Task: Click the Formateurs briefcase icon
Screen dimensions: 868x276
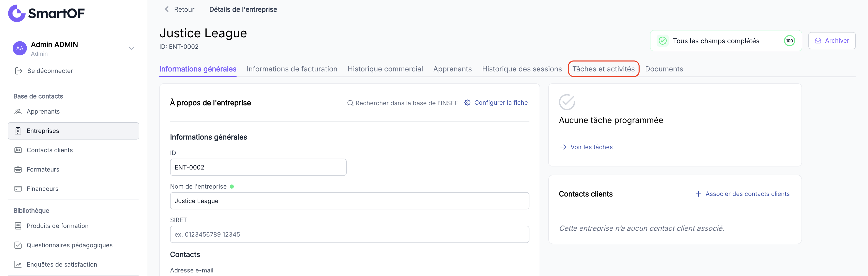Action: click(18, 169)
